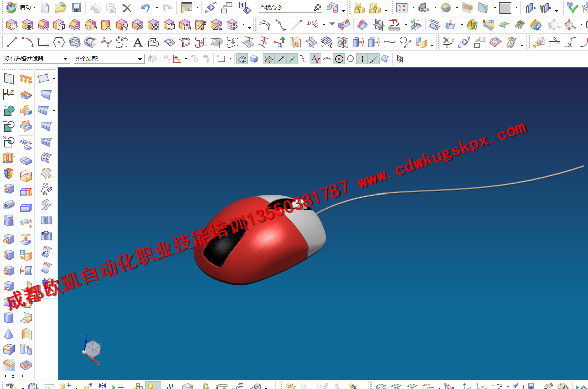Viewport: 588px width, 389px height.
Task: Open the 整个装配 scope dropdown
Action: click(x=109, y=59)
